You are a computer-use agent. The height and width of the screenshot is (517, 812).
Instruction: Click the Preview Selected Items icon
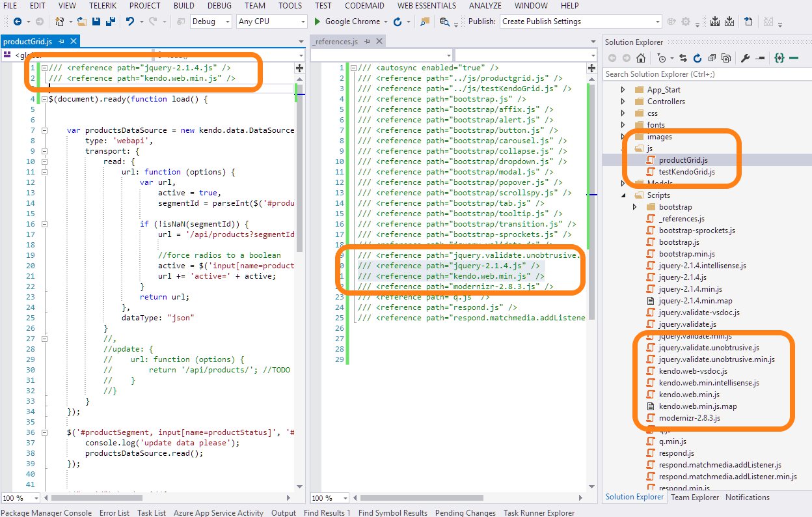tap(760, 58)
